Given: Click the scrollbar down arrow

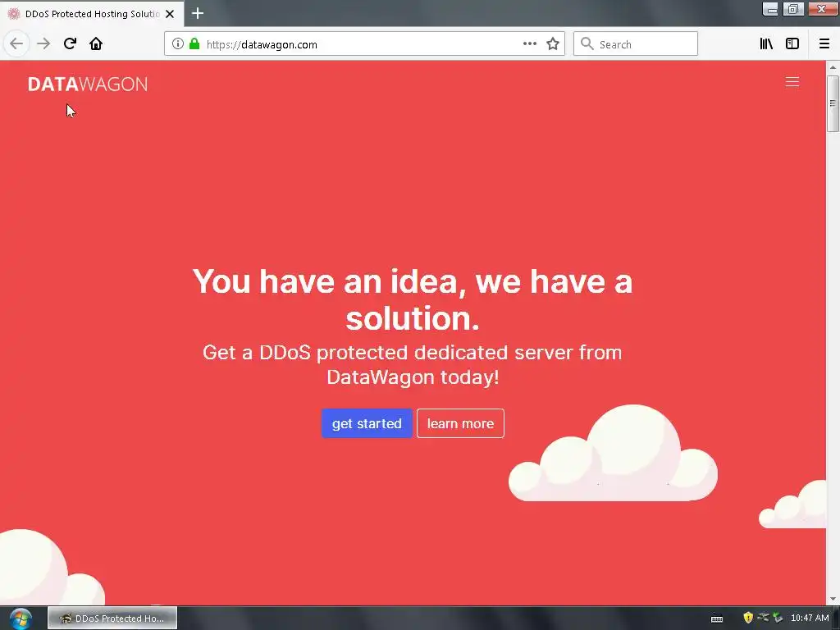Looking at the screenshot, I should coord(833,599).
